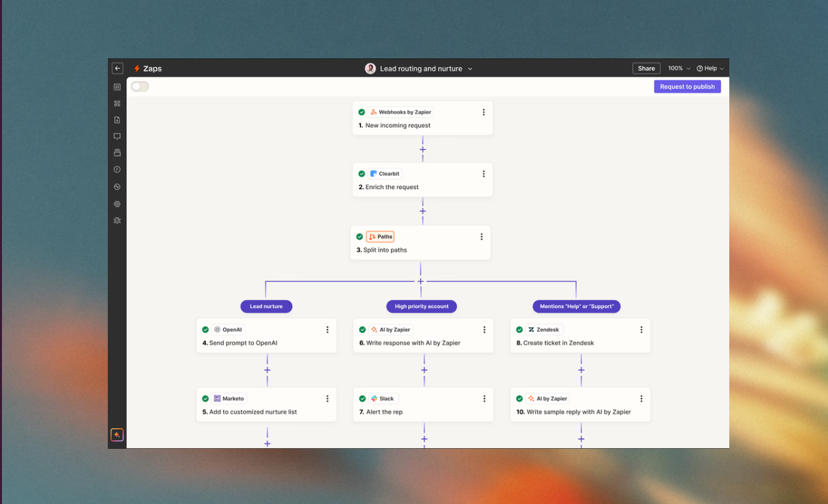The image size is (828, 504).
Task: Expand the Lead routing and nurture title dropdown
Action: 470,69
